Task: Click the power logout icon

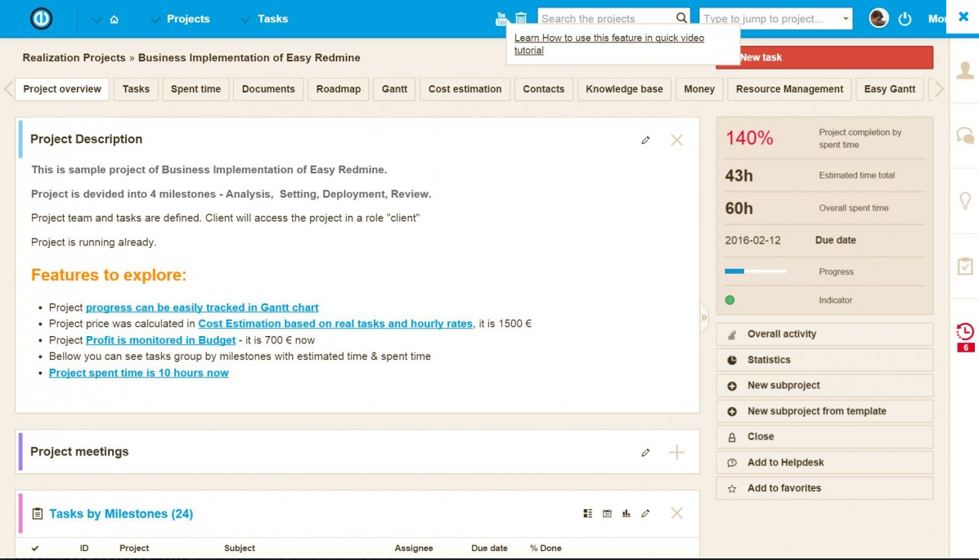Action: pos(905,19)
